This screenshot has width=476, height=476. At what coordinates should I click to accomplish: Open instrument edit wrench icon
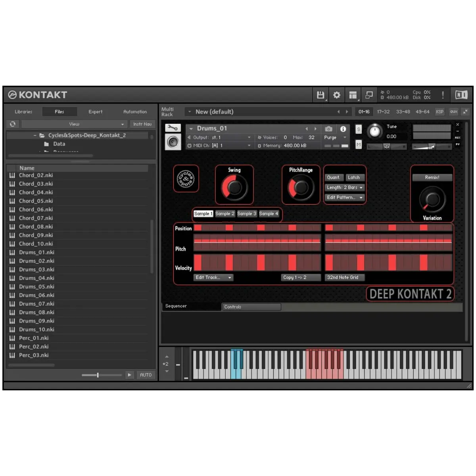click(x=173, y=128)
